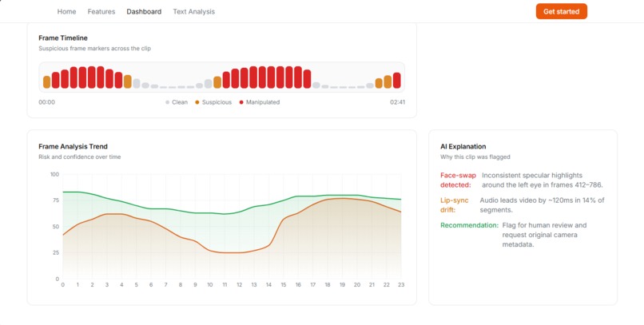644x325 pixels.
Task: Switch to Text Analysis page
Action: (194, 11)
